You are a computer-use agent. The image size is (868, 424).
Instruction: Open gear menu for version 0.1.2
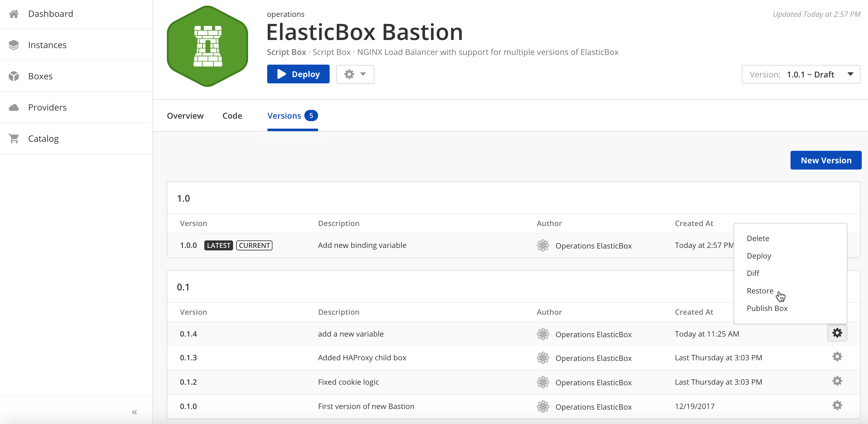click(x=837, y=381)
